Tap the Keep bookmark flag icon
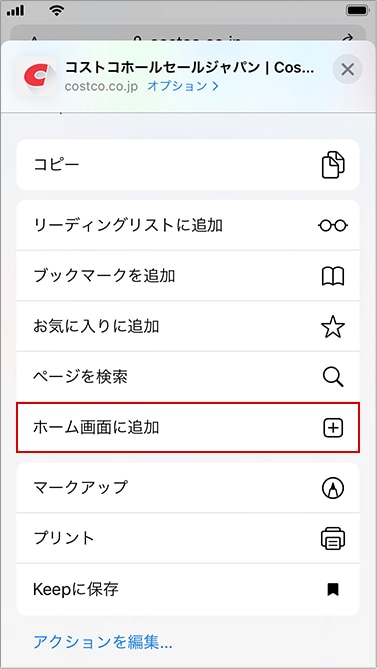This screenshot has height=669, width=377. click(333, 590)
